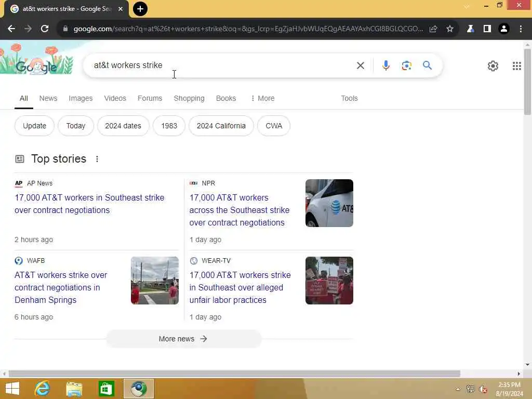Screen dimensions: 532x399
Task: Filter by the CWA chip
Action: tap(274, 126)
